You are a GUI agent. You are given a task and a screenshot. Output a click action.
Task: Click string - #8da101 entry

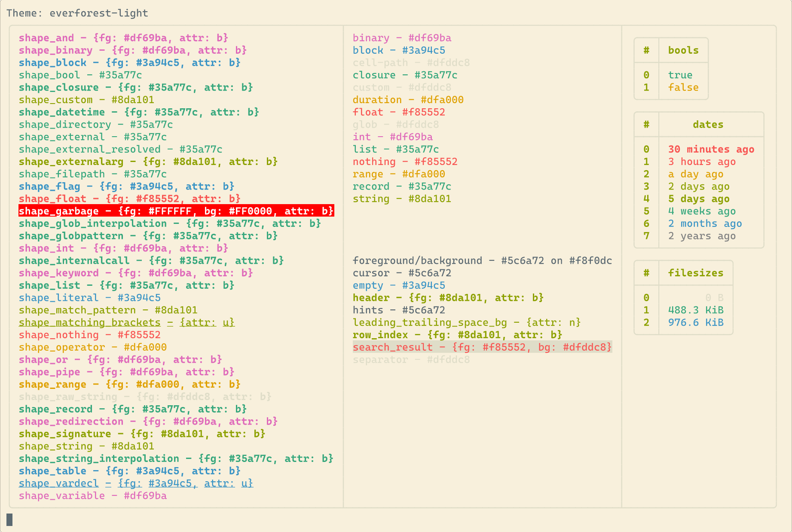pos(402,199)
